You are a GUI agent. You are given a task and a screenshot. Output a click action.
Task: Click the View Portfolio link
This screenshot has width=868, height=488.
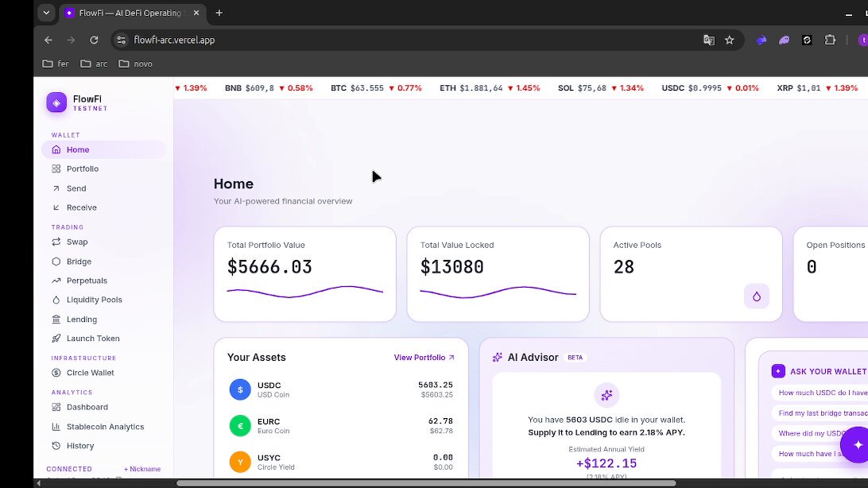point(424,358)
